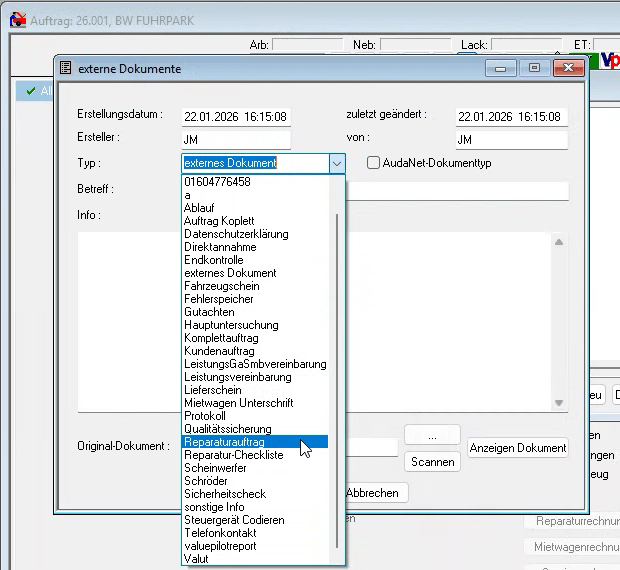Click the Auftrag window app icon
Viewport: 620px width, 570px height.
click(x=17, y=18)
